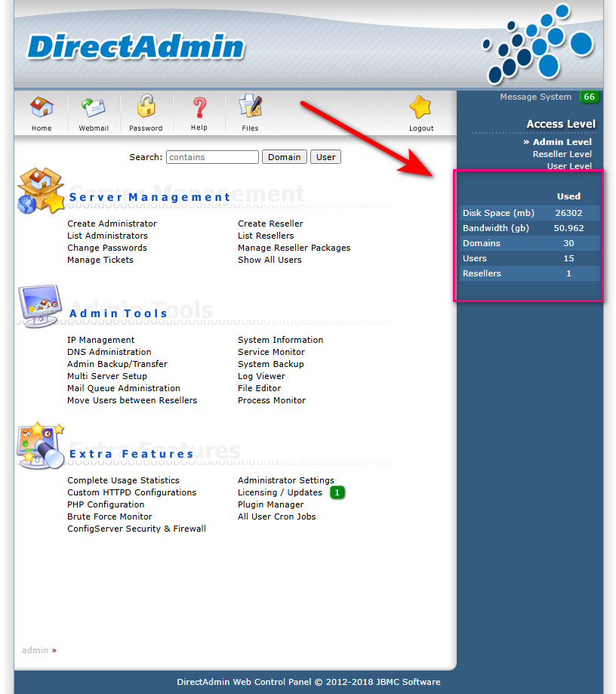Viewport: 616px width, 694px height.
Task: Click the green Licensing update badge
Action: pyautogui.click(x=337, y=492)
